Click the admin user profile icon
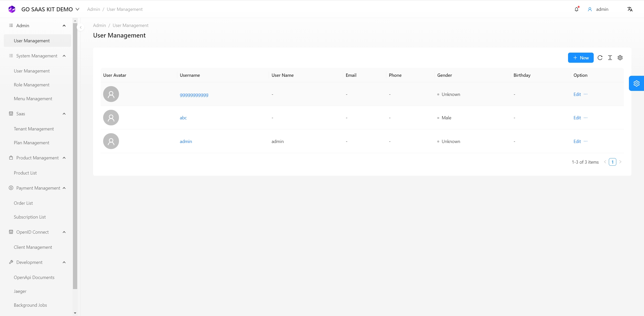 (x=590, y=9)
